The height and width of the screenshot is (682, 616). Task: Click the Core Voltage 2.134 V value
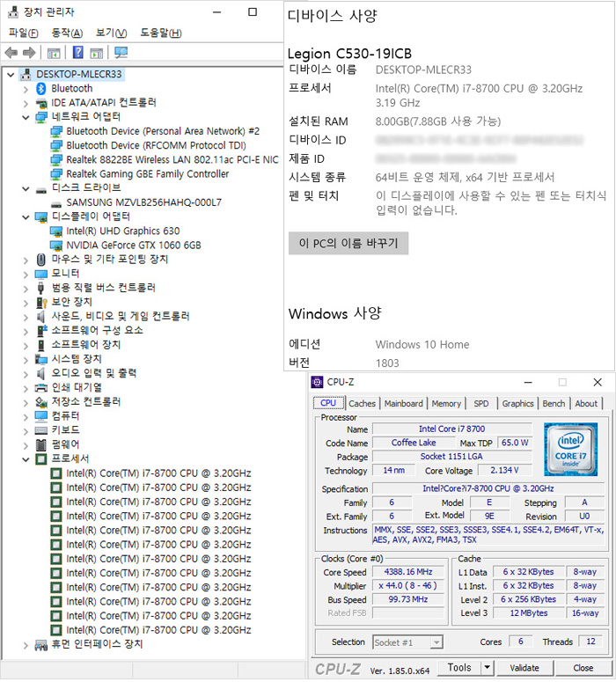504,470
